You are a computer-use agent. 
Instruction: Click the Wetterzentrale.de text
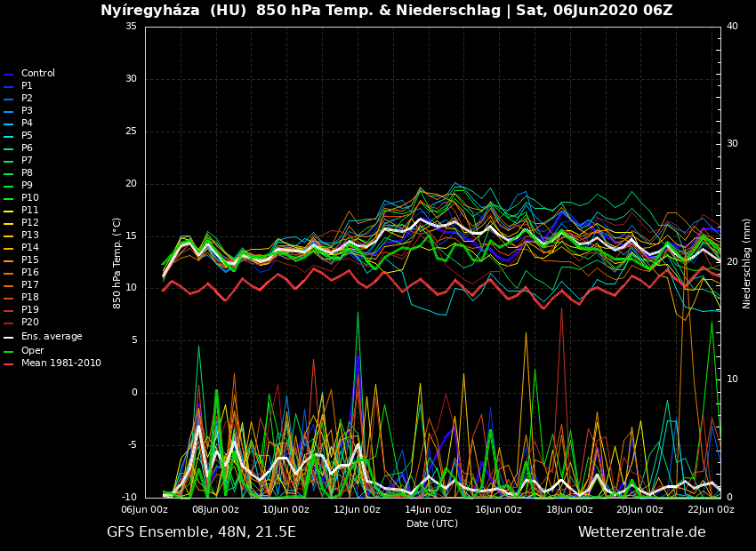click(x=641, y=532)
